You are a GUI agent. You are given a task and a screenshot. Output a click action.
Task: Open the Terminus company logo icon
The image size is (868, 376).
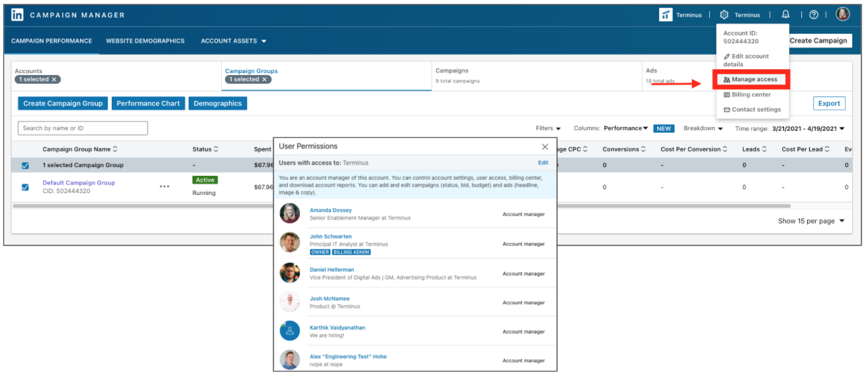coord(665,15)
